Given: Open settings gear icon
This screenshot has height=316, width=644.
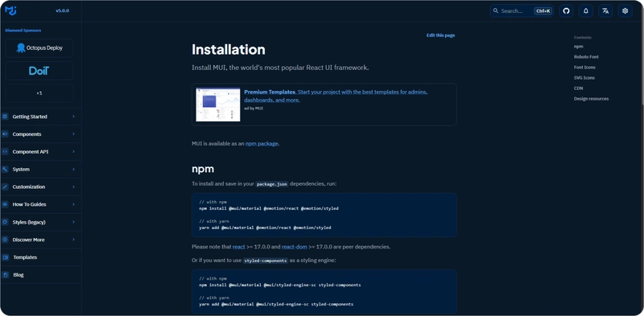Looking at the screenshot, I should [x=625, y=11].
